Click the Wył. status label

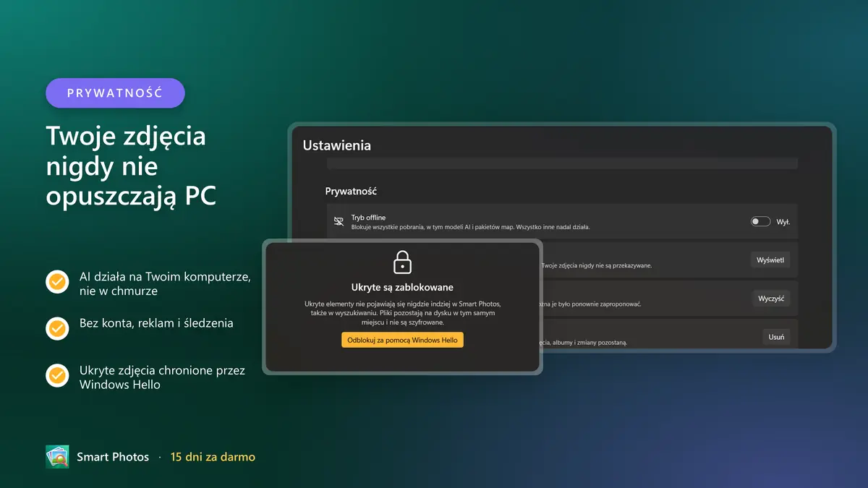coord(783,222)
